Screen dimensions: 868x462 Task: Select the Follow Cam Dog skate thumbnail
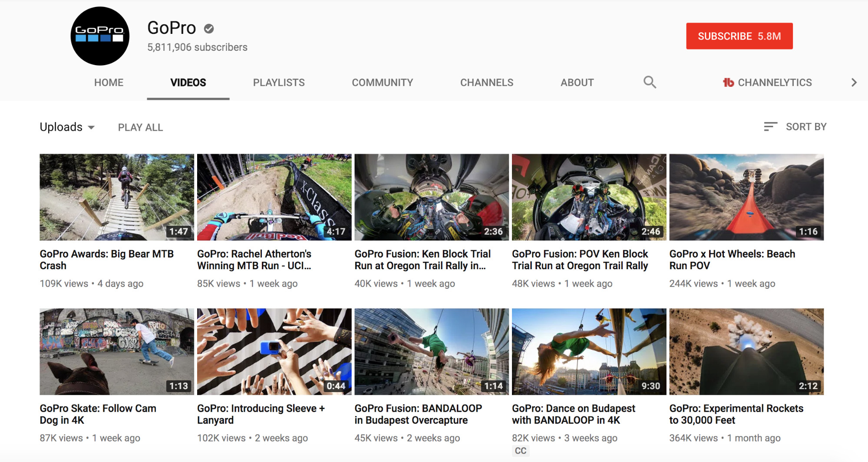[117, 352]
